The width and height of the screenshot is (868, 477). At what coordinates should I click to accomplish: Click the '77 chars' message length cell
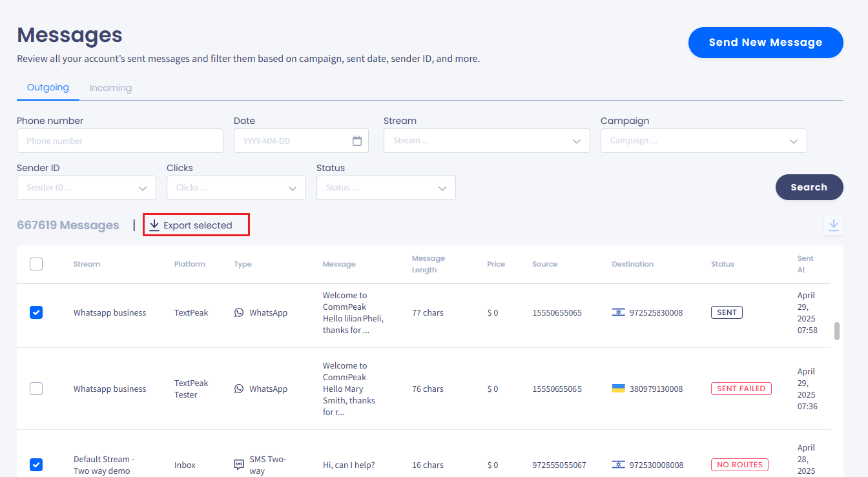click(428, 312)
